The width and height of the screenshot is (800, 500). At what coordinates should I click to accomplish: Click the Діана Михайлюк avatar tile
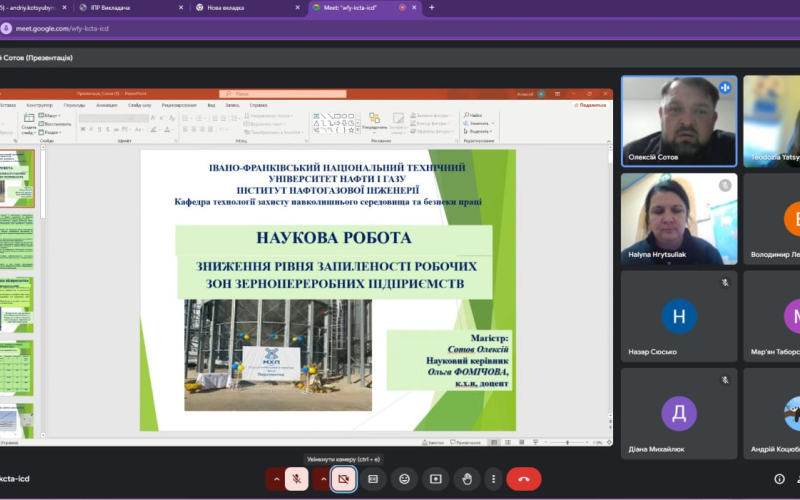click(x=679, y=413)
